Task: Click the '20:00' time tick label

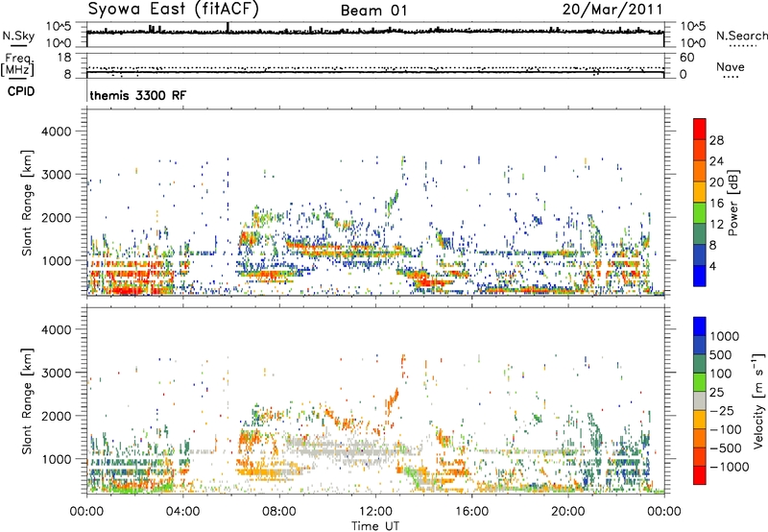Action: (567, 512)
